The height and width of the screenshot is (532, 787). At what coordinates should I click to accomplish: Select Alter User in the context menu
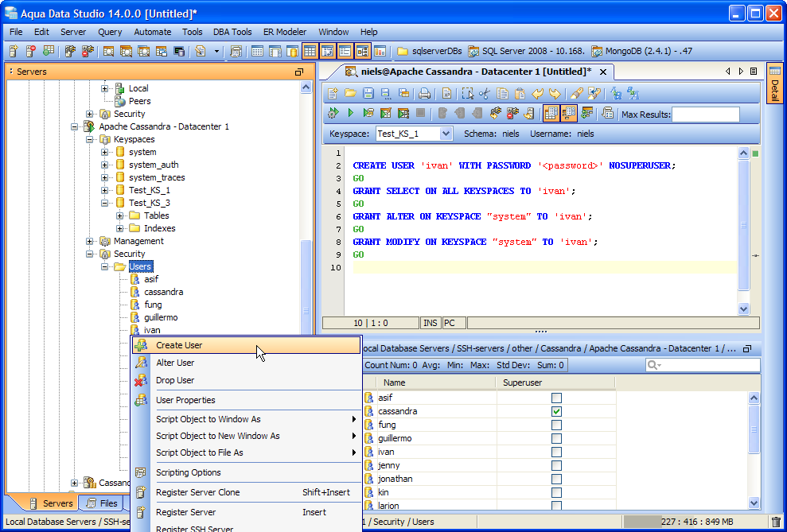(x=175, y=363)
